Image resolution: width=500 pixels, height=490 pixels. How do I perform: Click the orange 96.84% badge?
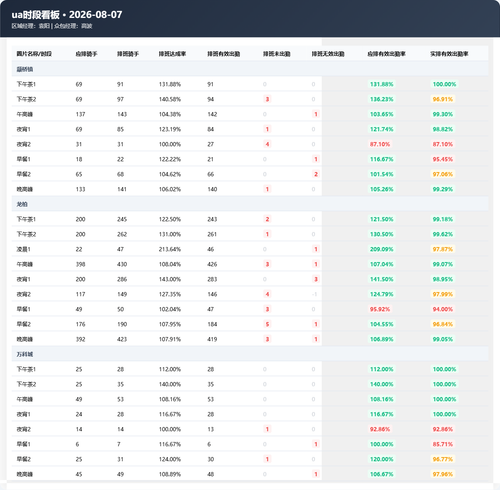coord(443,324)
